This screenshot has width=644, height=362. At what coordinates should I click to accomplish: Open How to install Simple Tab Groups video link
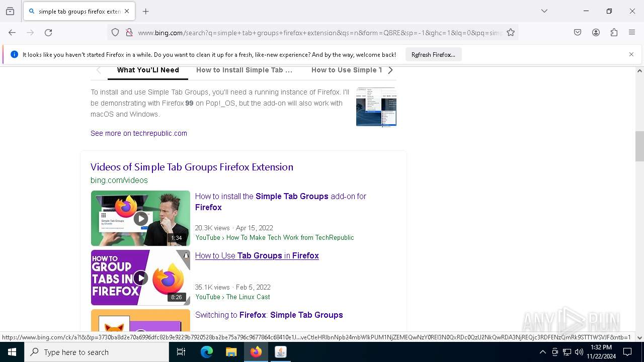[x=281, y=202]
